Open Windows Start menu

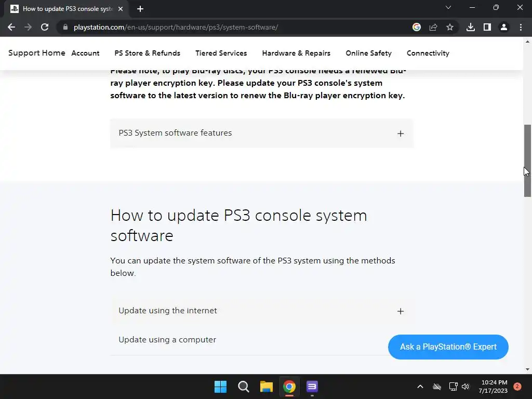[x=220, y=387]
